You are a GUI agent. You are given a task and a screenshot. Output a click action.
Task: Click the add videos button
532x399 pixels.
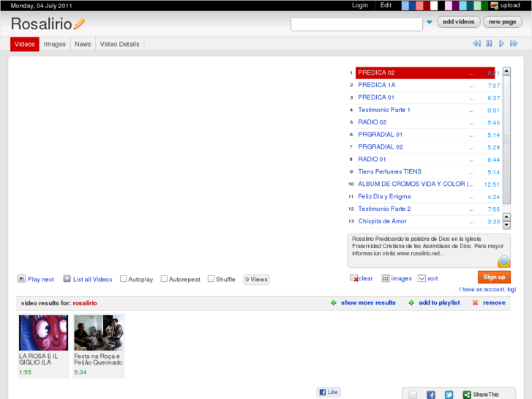coord(458,22)
